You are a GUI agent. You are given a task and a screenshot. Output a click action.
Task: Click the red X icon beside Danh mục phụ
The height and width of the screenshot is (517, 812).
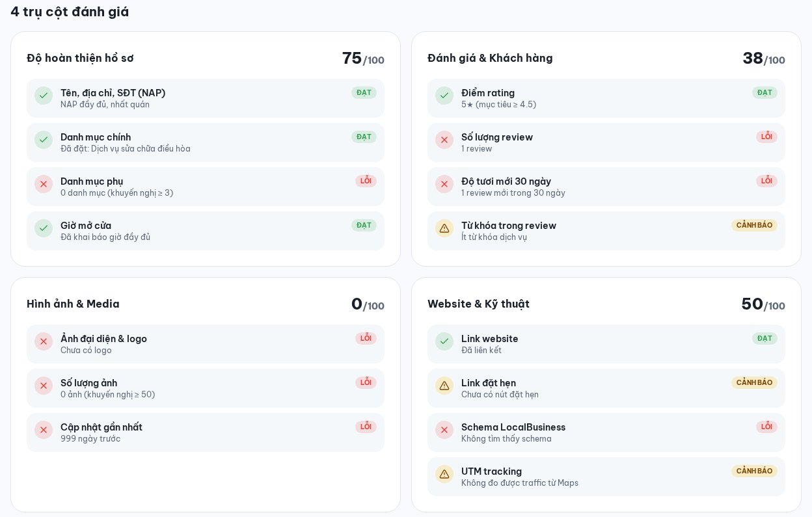[44, 184]
